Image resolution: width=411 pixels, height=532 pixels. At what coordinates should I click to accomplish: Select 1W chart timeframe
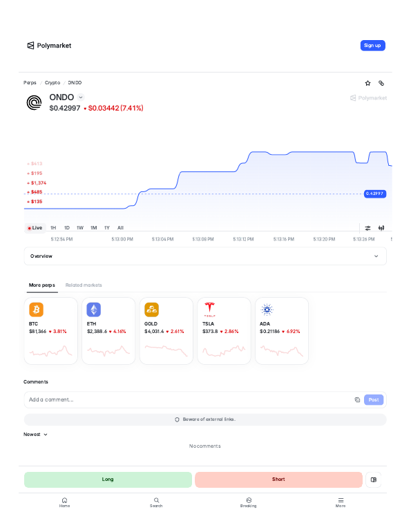(80, 228)
